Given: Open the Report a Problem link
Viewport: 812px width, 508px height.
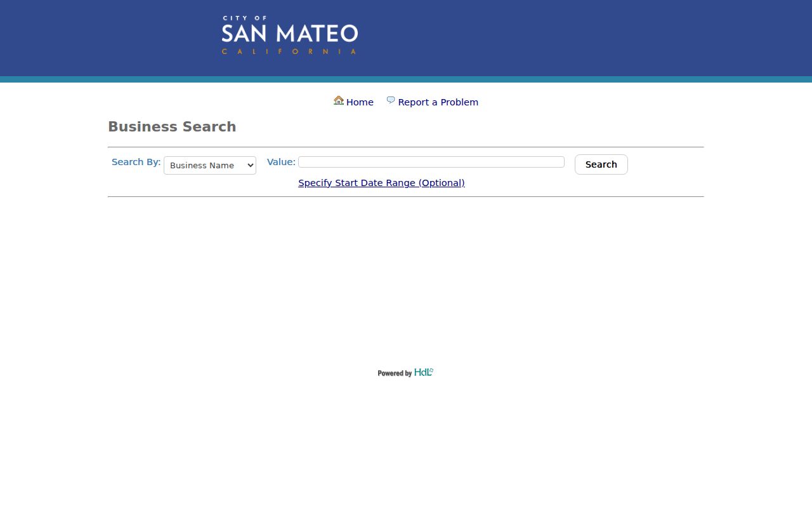Looking at the screenshot, I should pyautogui.click(x=438, y=102).
